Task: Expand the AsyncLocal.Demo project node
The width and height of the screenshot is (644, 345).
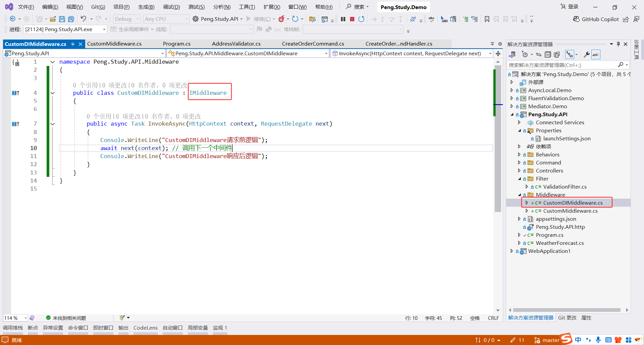Action: pyautogui.click(x=512, y=90)
